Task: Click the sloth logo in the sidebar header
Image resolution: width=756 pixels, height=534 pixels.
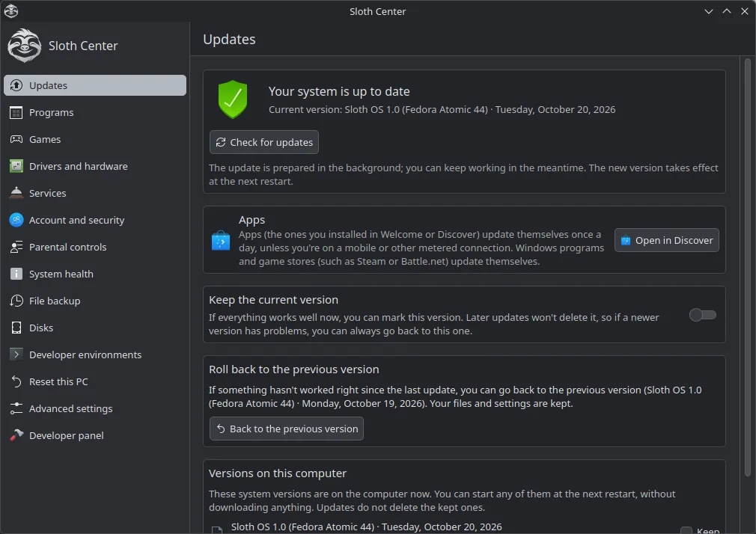Action: click(x=24, y=46)
